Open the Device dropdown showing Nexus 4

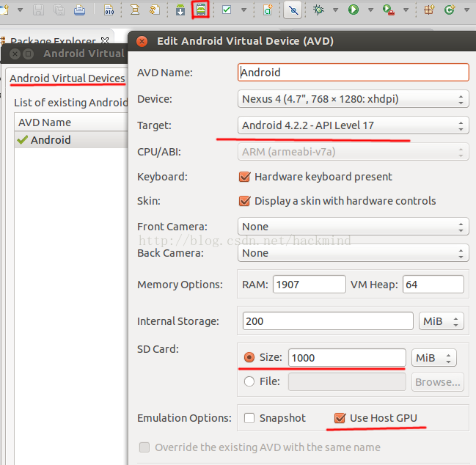coord(354,99)
